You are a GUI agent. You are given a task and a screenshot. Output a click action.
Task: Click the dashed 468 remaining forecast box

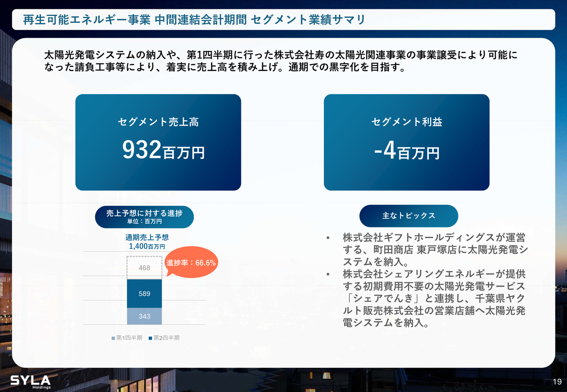pos(144,268)
